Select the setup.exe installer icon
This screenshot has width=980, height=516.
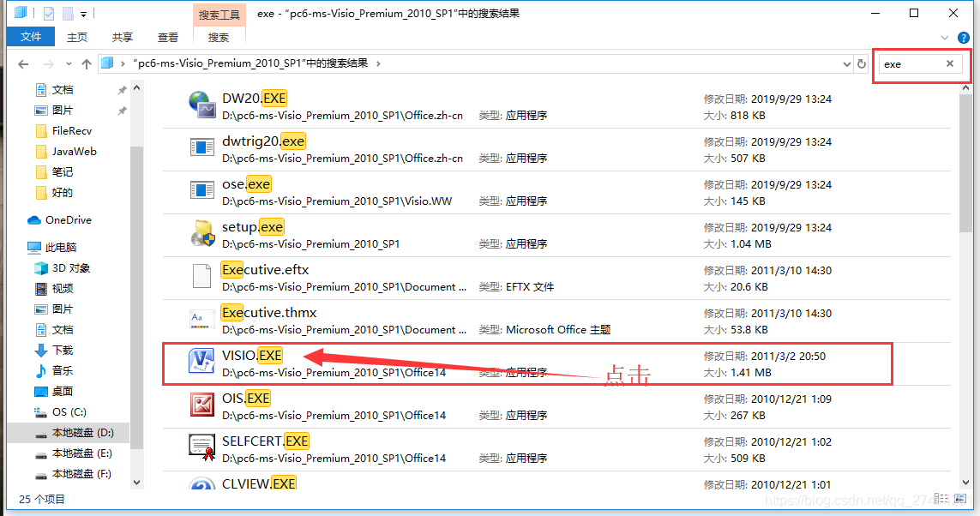[x=202, y=233]
